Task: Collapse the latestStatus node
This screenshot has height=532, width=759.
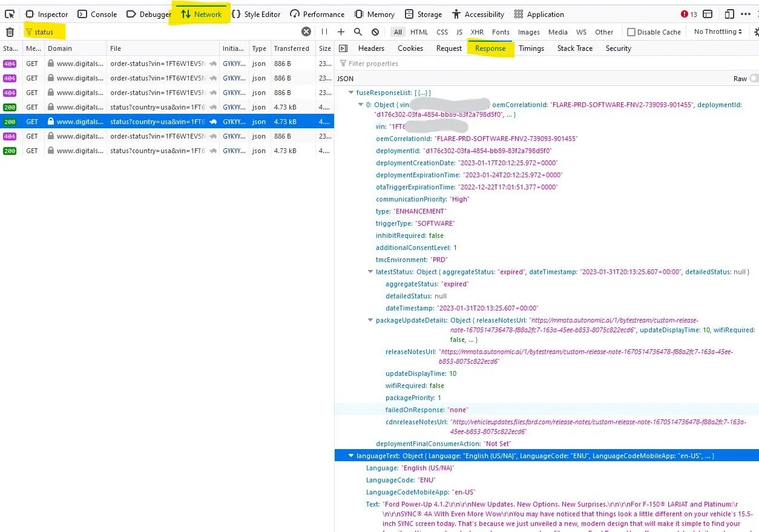Action: [x=370, y=272]
